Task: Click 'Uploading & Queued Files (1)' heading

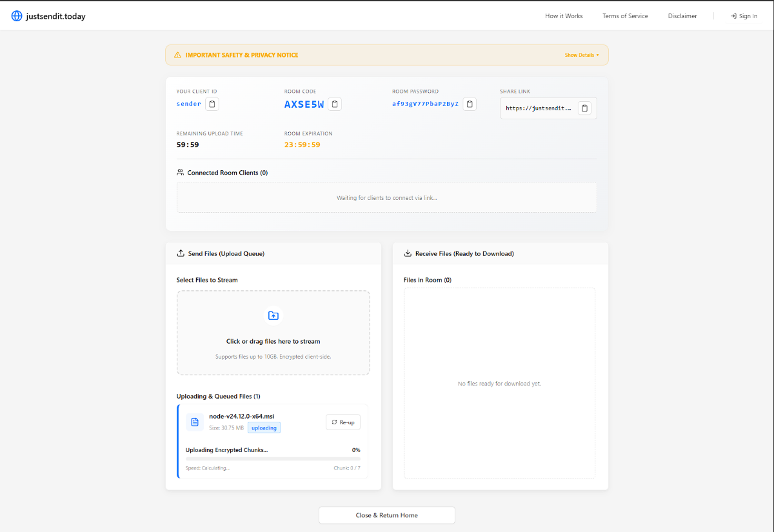Action: [219, 396]
